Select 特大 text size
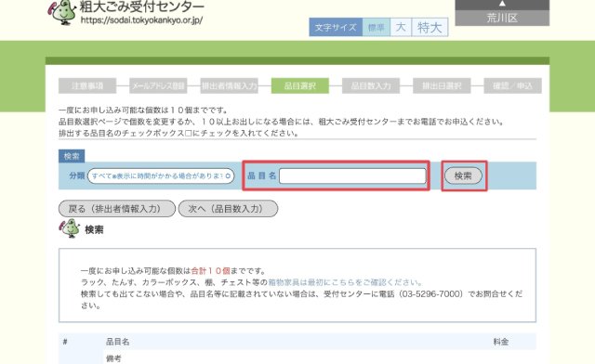The image size is (595, 364). pos(430,27)
